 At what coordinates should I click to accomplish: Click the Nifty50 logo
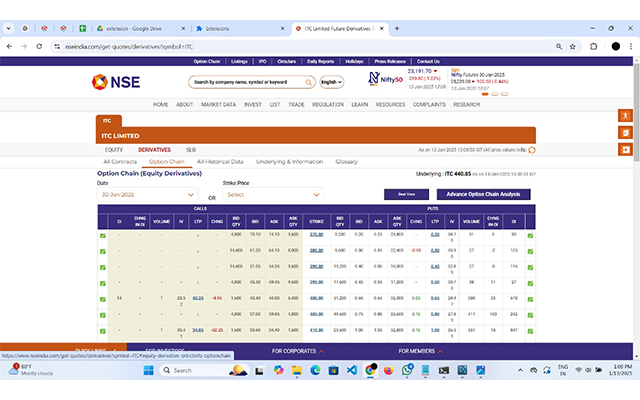(x=385, y=79)
